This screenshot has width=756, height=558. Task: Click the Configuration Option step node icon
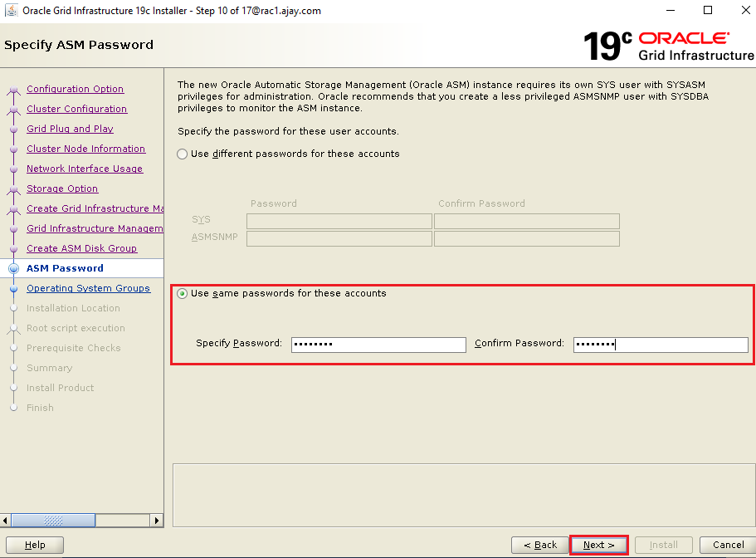pos(14,90)
